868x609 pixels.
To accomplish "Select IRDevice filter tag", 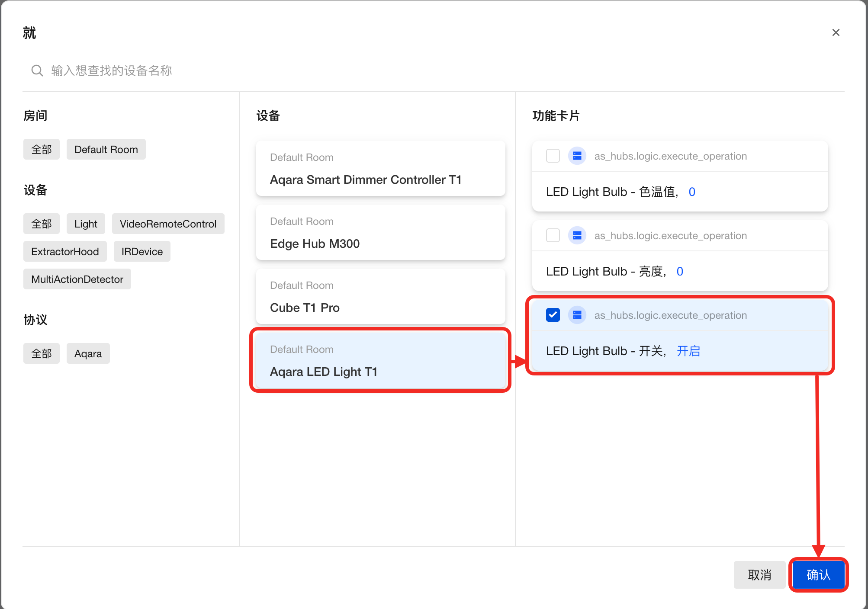I will point(142,251).
